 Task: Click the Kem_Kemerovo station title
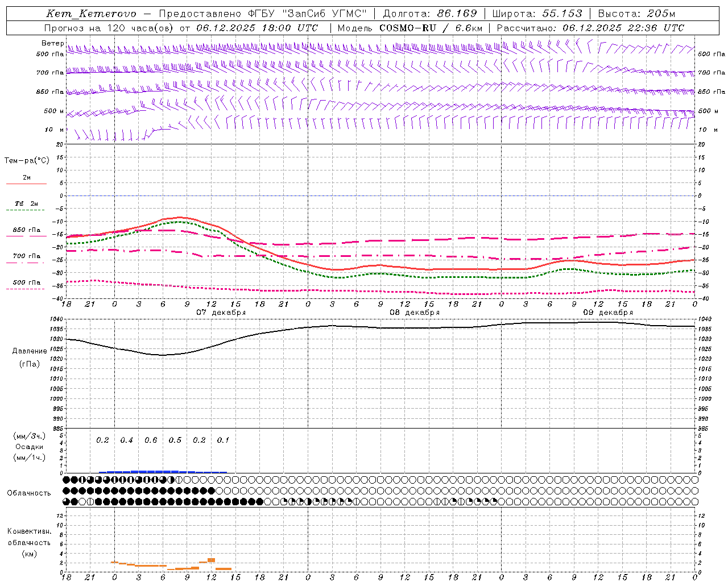(91, 14)
